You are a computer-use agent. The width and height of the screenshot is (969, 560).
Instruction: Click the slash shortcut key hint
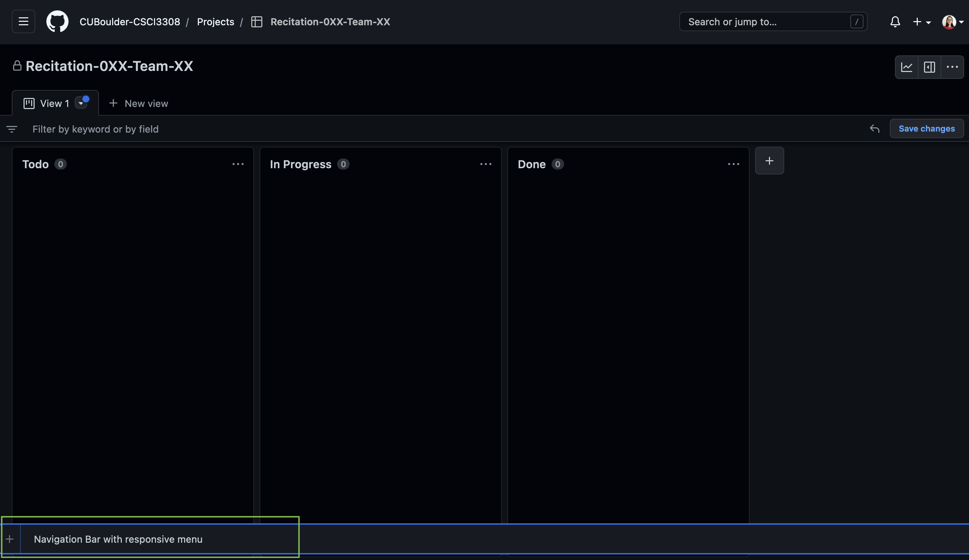click(x=856, y=21)
